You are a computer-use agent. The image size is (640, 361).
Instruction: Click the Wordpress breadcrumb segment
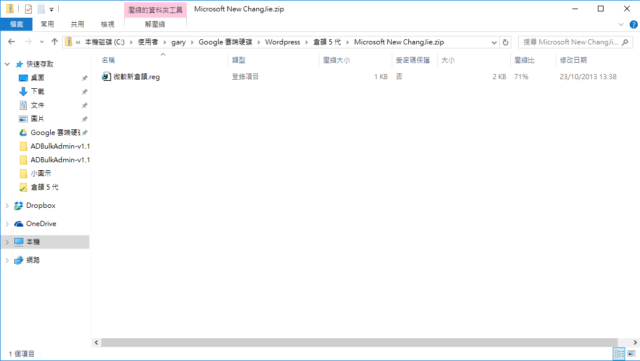[282, 42]
